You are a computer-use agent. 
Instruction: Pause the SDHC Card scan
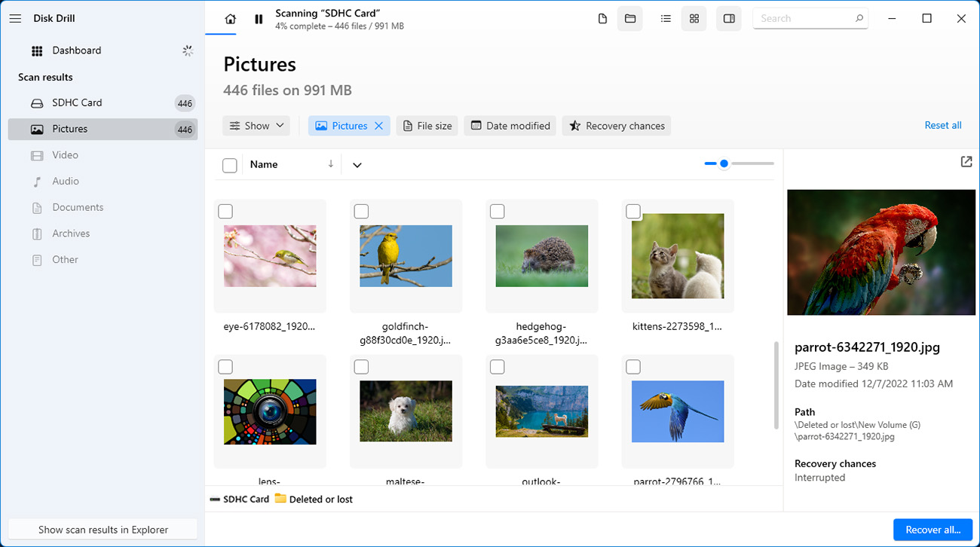[x=259, y=19]
